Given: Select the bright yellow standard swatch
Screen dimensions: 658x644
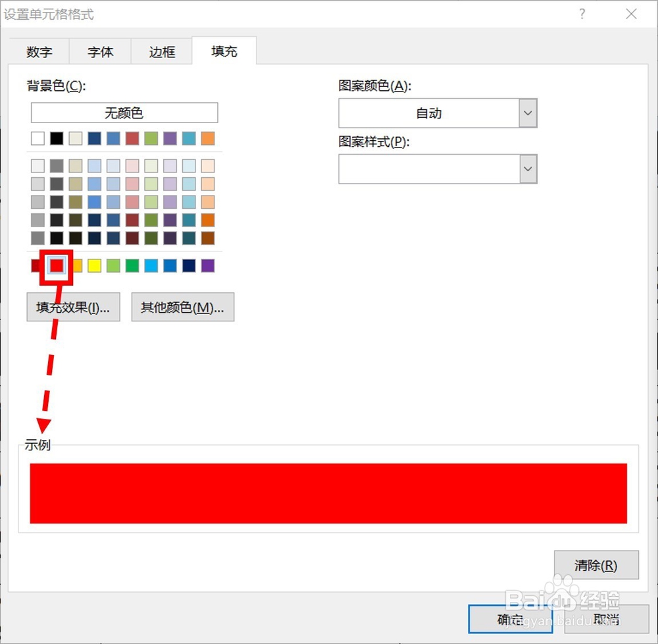Looking at the screenshot, I should pos(94,265).
